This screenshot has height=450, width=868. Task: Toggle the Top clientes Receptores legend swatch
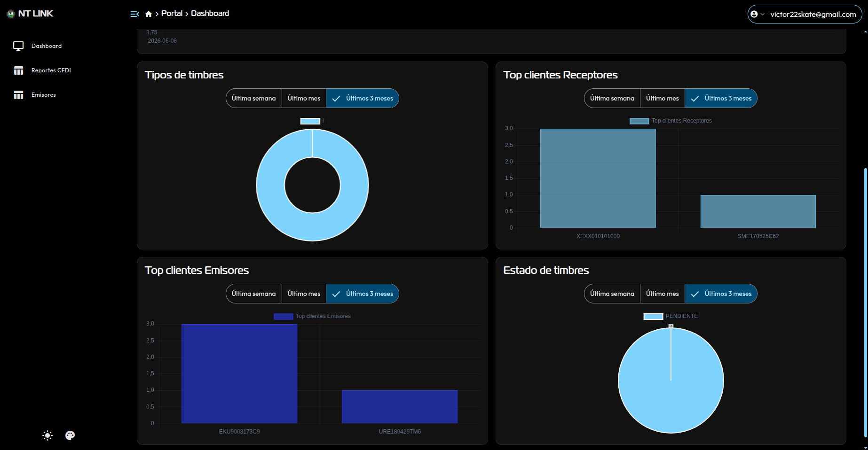[x=639, y=121]
